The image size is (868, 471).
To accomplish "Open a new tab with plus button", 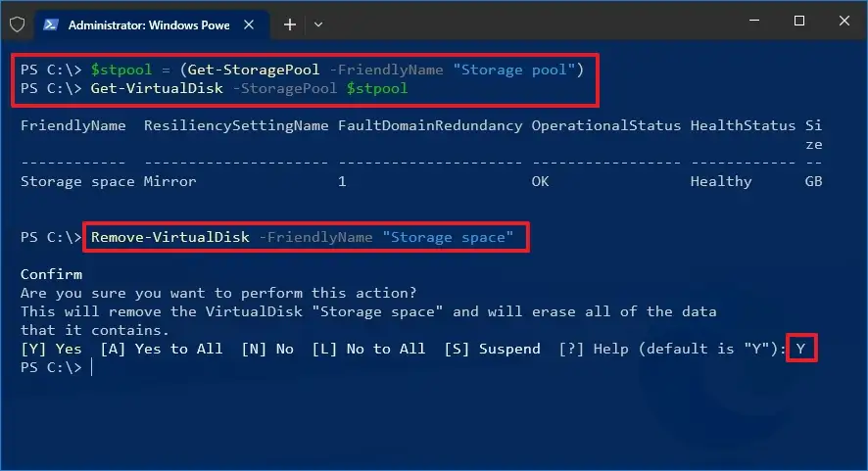I will [x=290, y=23].
